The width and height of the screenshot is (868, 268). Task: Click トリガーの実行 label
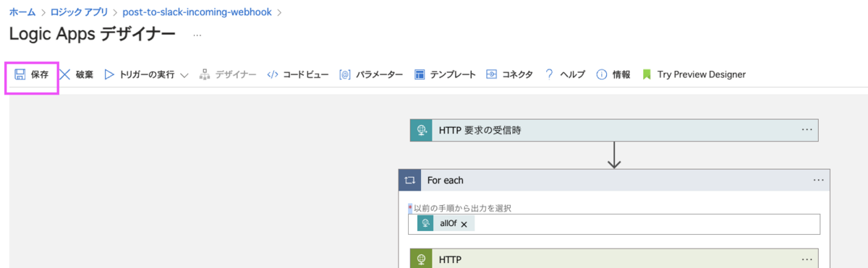(147, 74)
